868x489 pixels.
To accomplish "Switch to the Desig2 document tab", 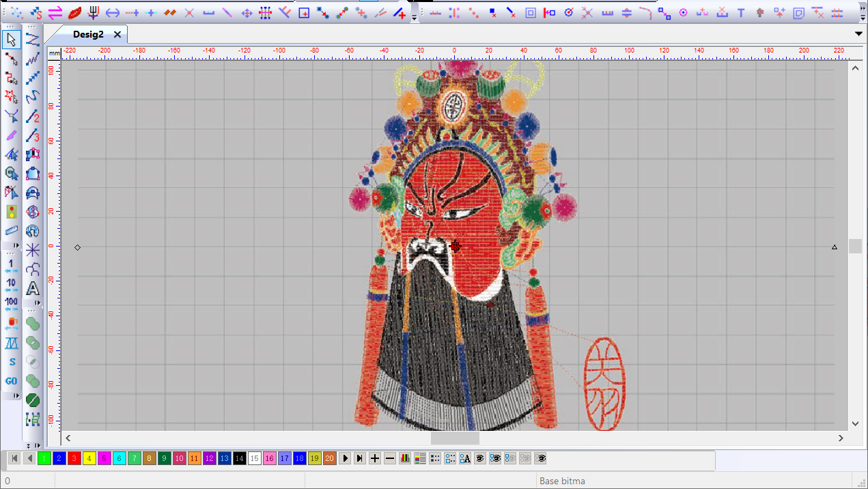I will 88,34.
